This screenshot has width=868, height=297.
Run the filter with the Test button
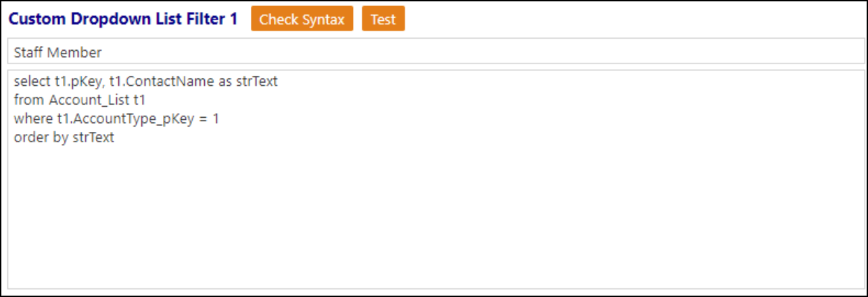383,20
